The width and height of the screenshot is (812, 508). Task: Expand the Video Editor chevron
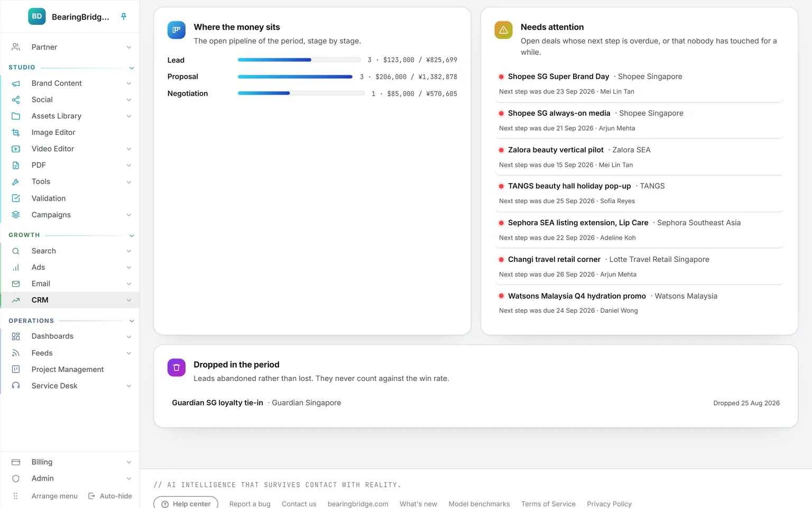coord(129,149)
